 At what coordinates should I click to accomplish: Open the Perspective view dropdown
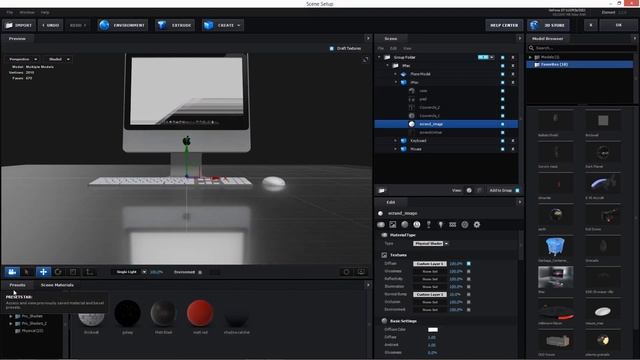click(23, 60)
